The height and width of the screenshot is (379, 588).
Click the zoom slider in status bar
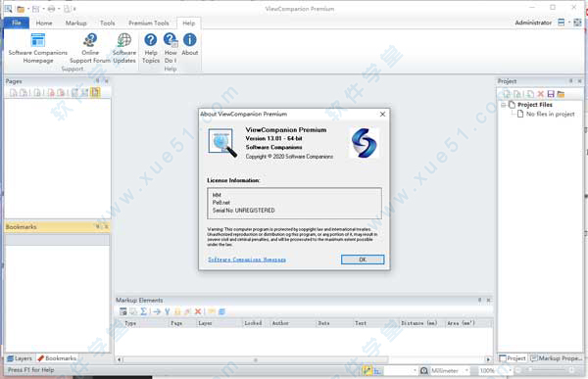545,370
